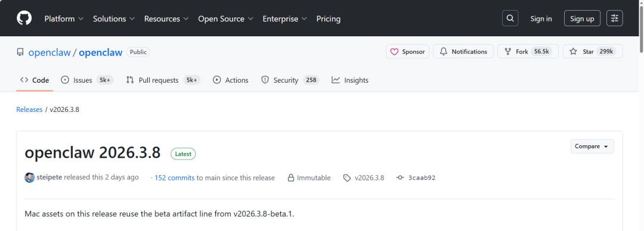644x231 pixels.
Task: Click the Sign up button
Action: pyautogui.click(x=582, y=18)
